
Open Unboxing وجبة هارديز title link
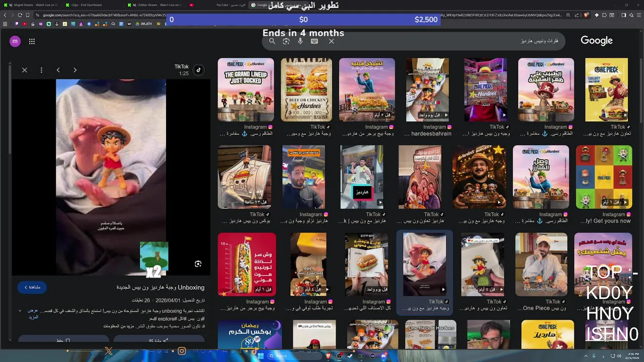[160, 288]
